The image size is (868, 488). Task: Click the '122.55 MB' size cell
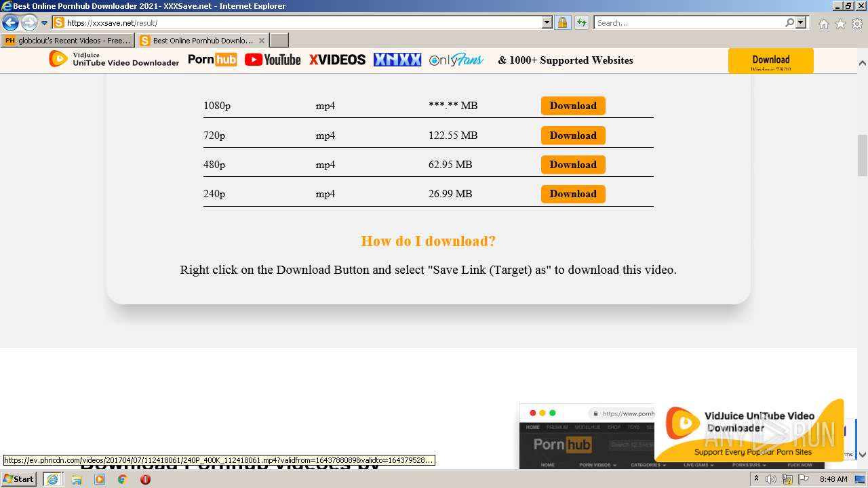tap(453, 136)
